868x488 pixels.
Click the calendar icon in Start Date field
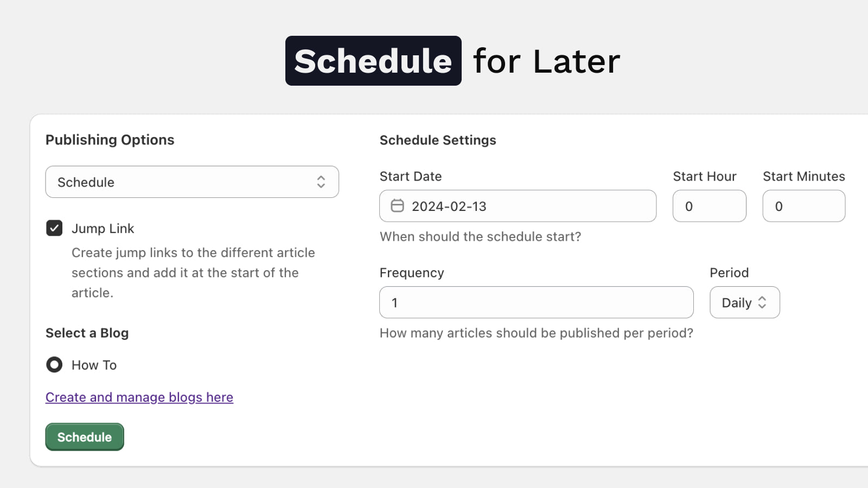397,206
